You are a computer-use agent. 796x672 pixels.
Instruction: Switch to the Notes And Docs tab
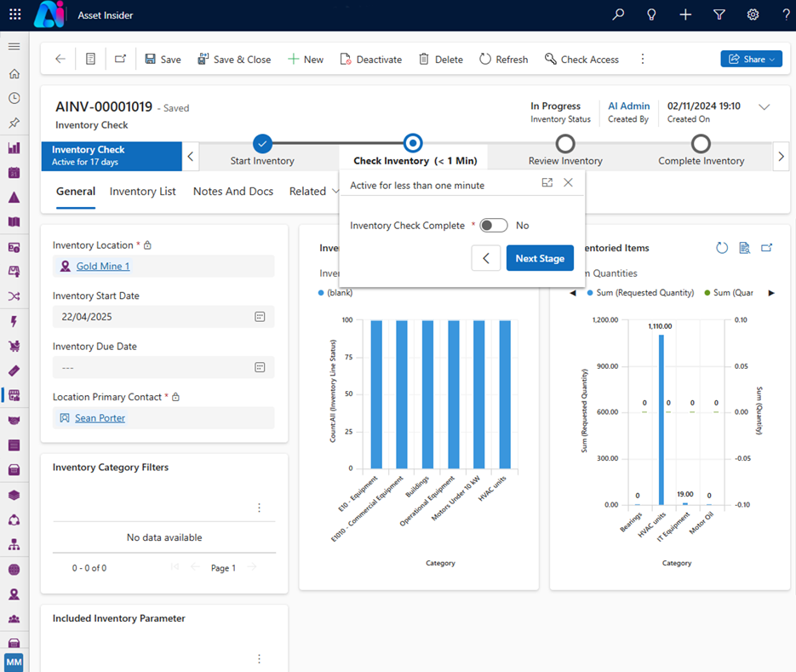[233, 192]
